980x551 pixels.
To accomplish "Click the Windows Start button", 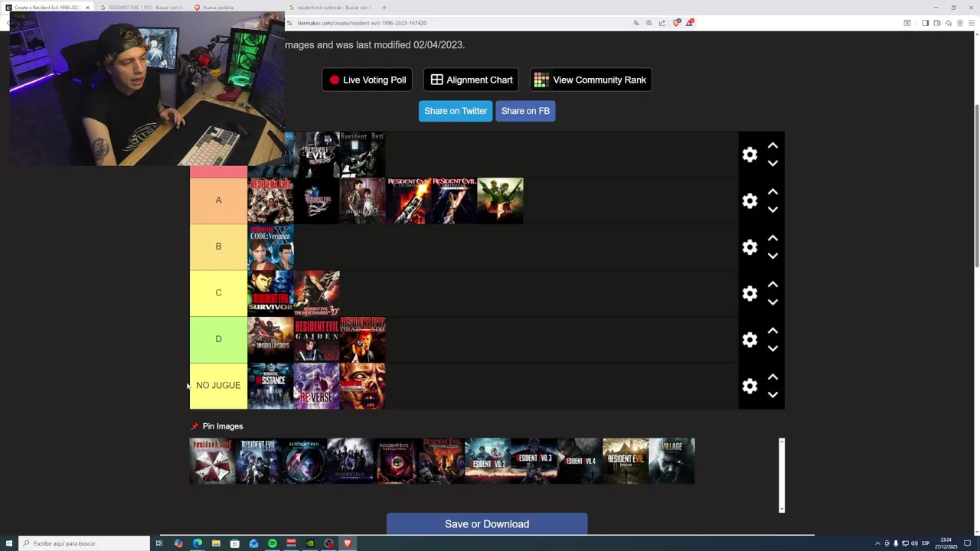I will click(8, 543).
